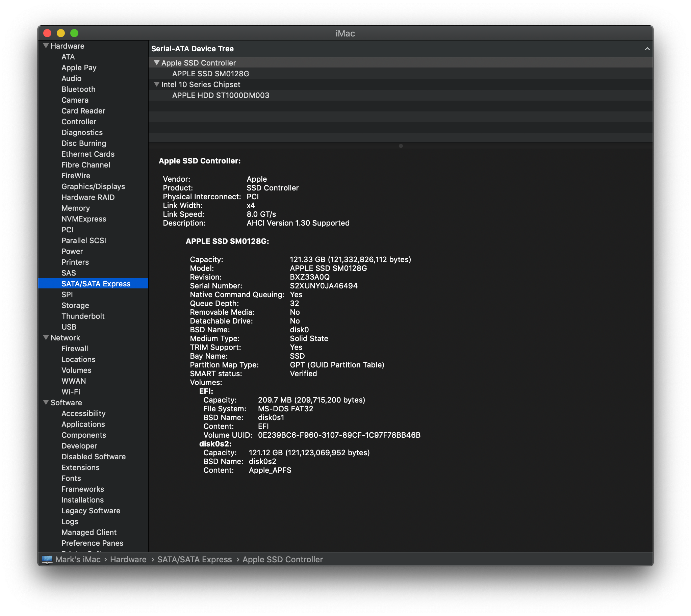Collapse the Software section triangle

[x=46, y=403]
